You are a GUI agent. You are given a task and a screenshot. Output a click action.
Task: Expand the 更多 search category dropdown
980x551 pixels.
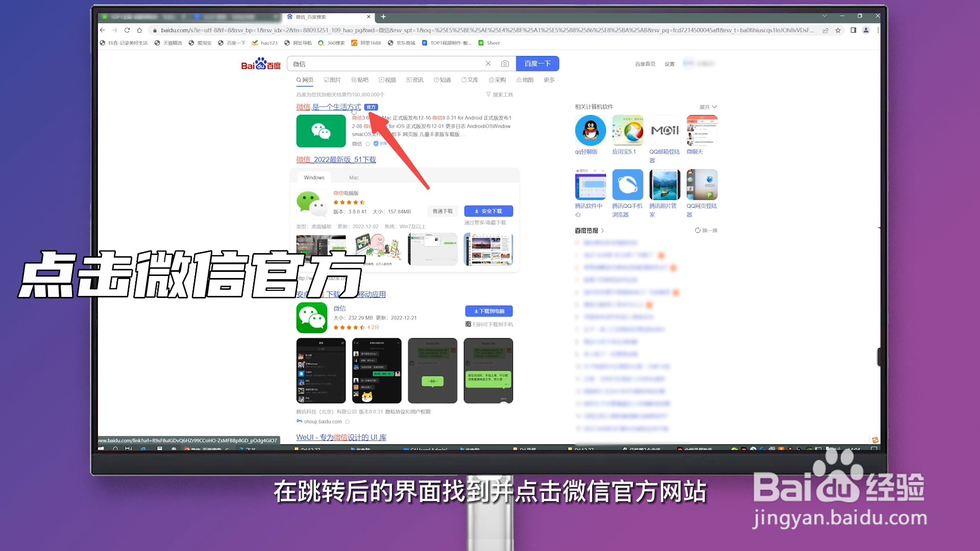549,80
